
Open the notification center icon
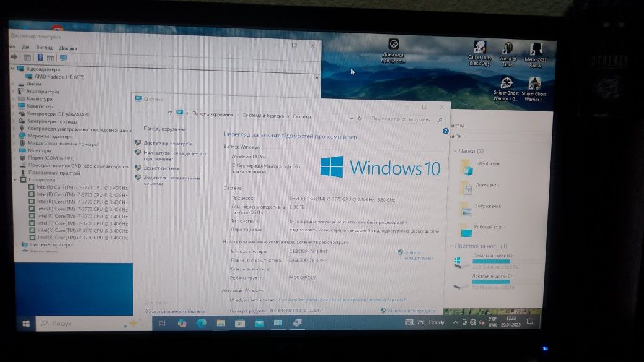point(530,322)
